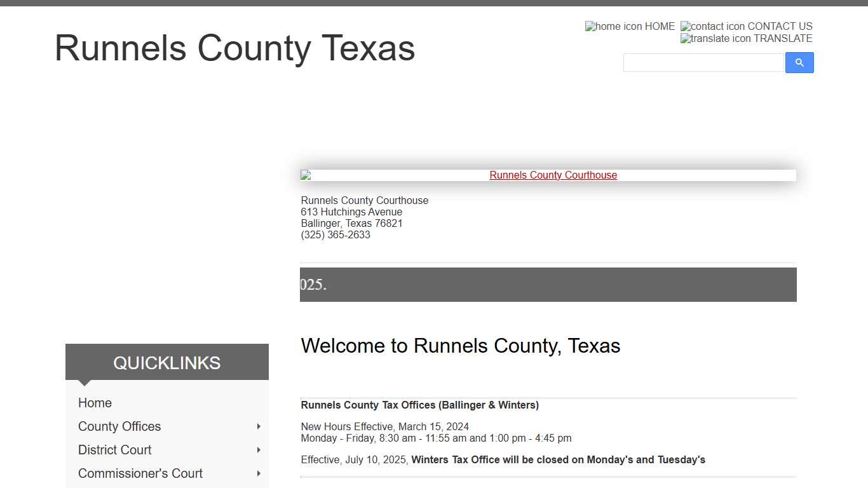Click the Winters Tax Office closure notice
The height and width of the screenshot is (488, 868).
503,459
